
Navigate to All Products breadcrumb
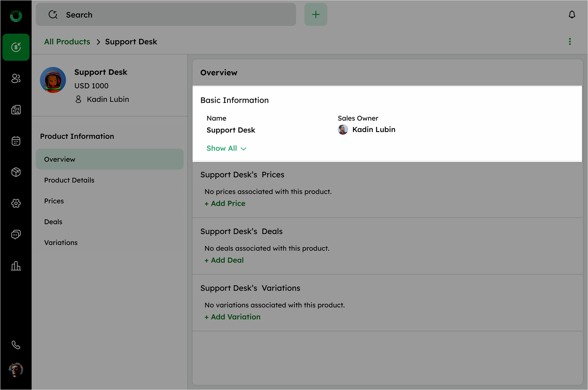[x=67, y=42]
